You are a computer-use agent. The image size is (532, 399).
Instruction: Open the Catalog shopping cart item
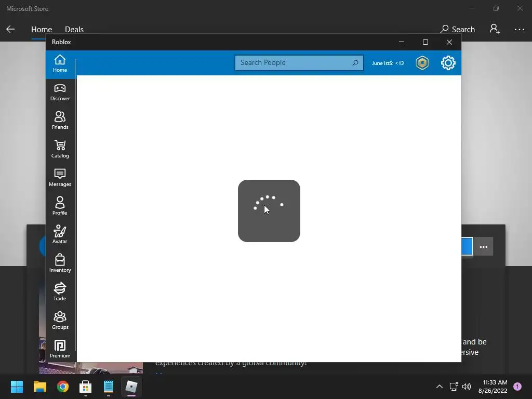coord(60,149)
